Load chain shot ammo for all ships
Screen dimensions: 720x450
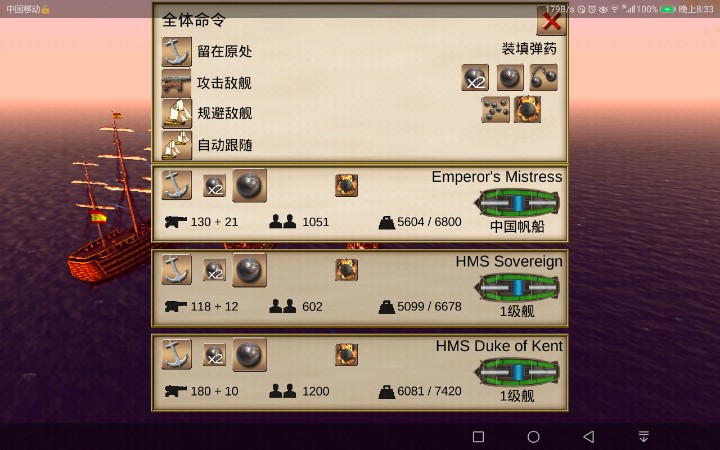point(544,77)
